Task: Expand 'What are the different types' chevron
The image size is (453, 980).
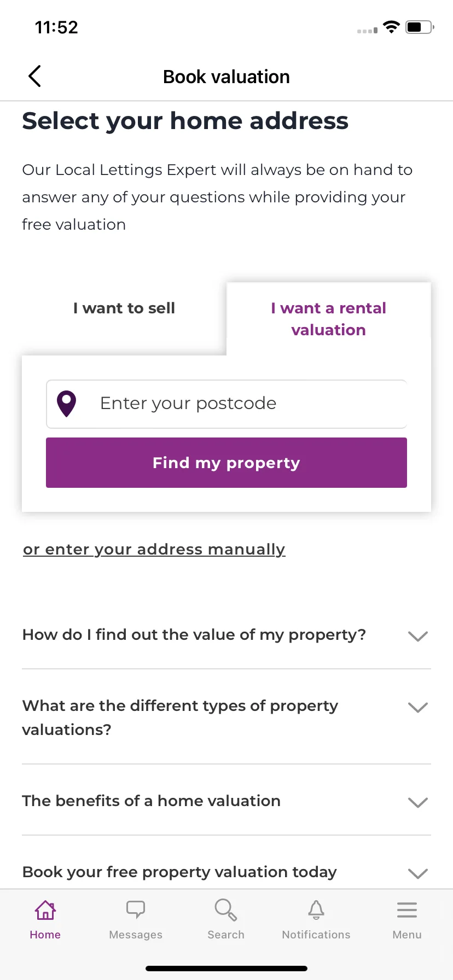Action: (x=418, y=707)
